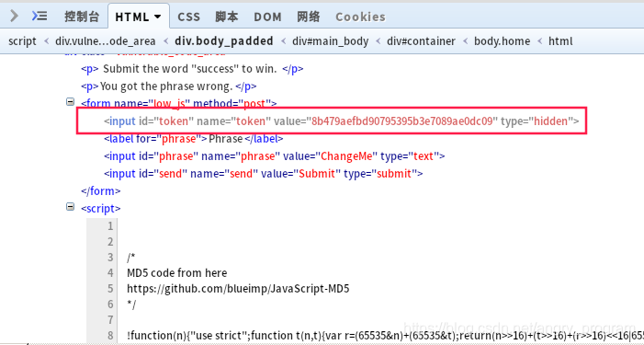Open the command line icon
The height and width of the screenshot is (345, 644).
tap(40, 16)
